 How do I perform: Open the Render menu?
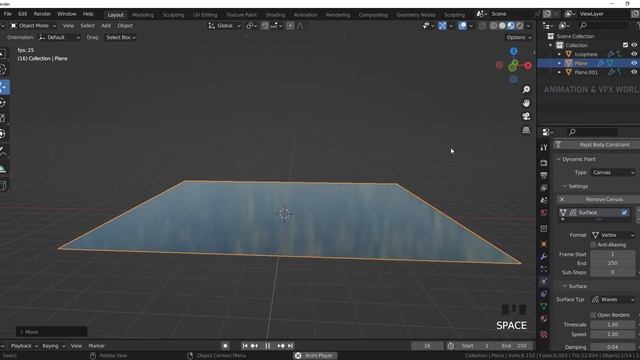coord(42,14)
